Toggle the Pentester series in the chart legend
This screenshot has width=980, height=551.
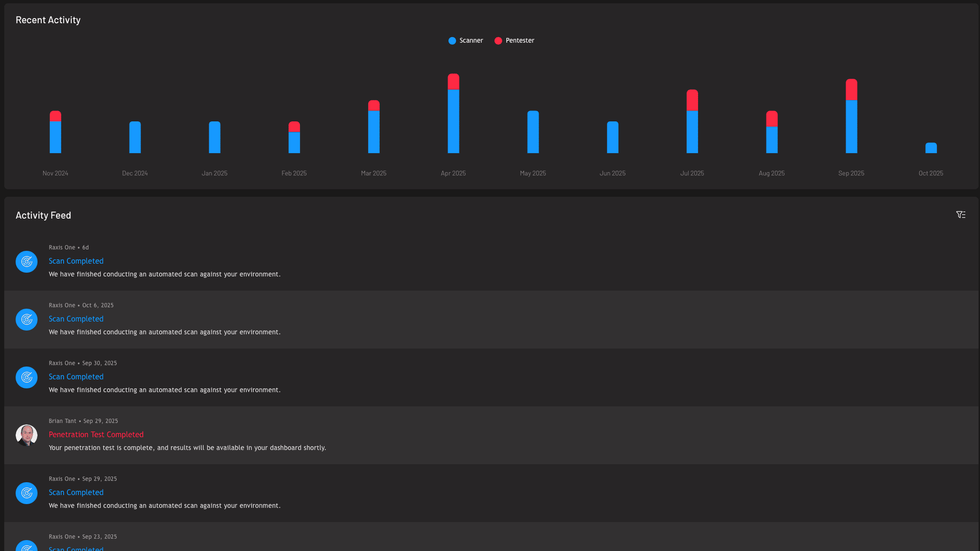(515, 40)
